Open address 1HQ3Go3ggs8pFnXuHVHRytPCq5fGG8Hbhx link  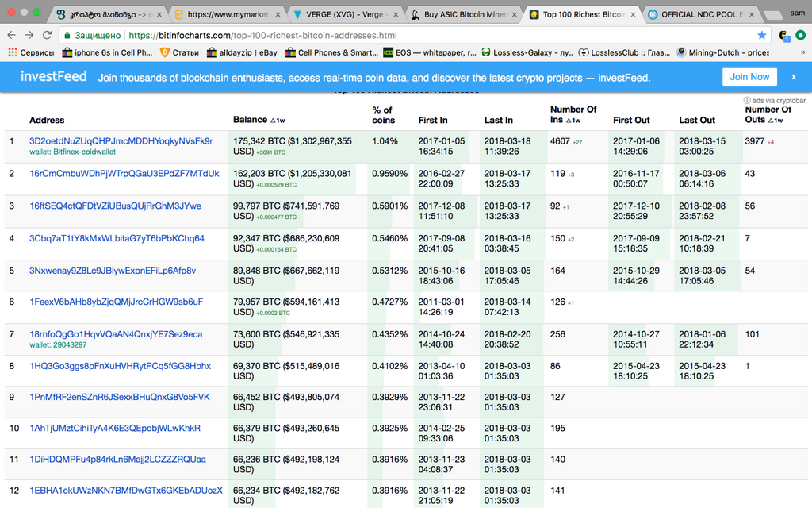point(120,366)
